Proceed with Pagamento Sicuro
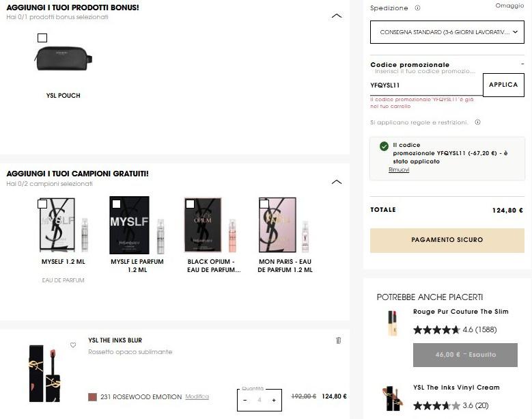Screen dimensions: 532x419 447,240
